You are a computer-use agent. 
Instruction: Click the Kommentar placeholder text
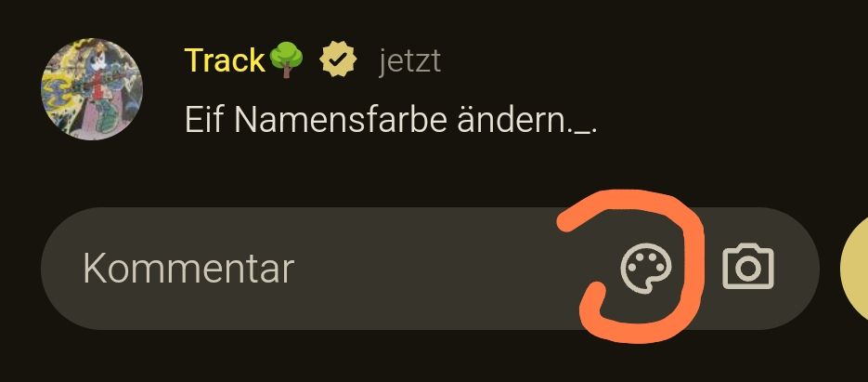pyautogui.click(x=188, y=269)
